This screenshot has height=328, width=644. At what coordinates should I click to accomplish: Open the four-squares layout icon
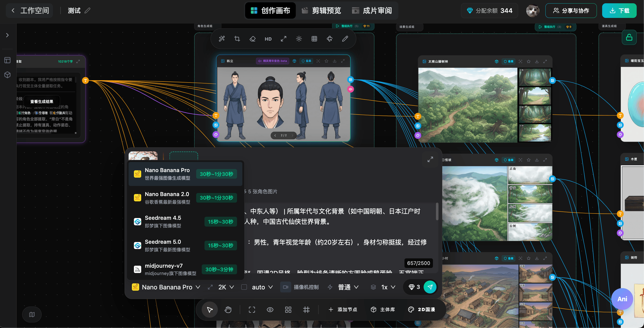point(288,310)
